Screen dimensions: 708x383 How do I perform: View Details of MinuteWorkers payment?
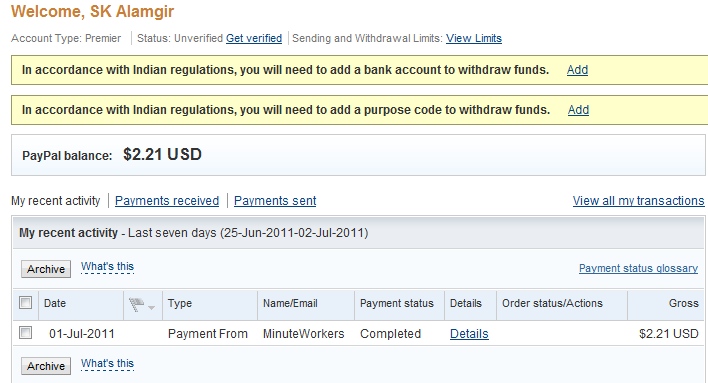click(469, 334)
